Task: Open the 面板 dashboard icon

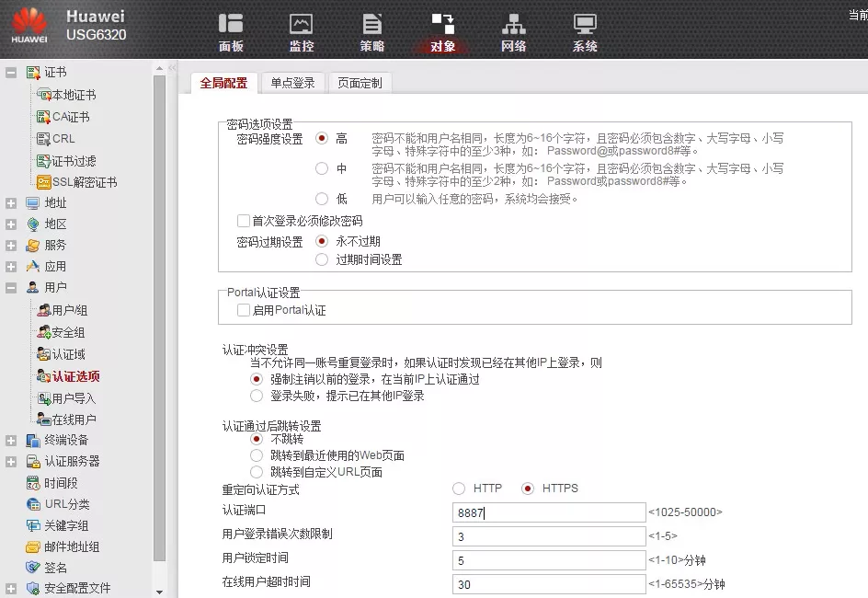Action: click(x=231, y=32)
